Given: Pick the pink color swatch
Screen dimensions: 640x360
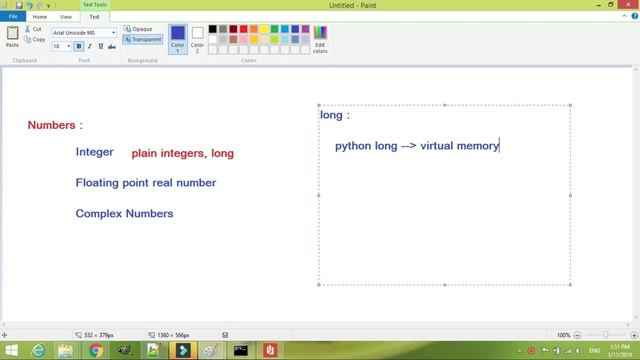Looking at the screenshot, I should pyautogui.click(x=244, y=39).
